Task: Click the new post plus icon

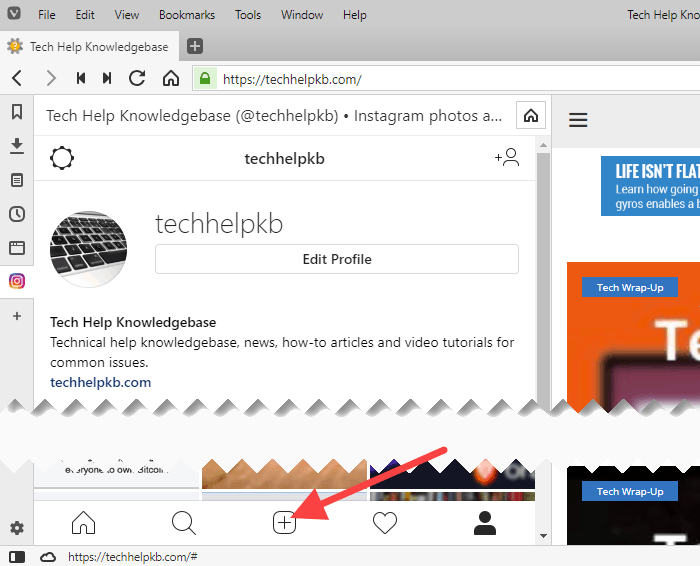Action: 284,523
